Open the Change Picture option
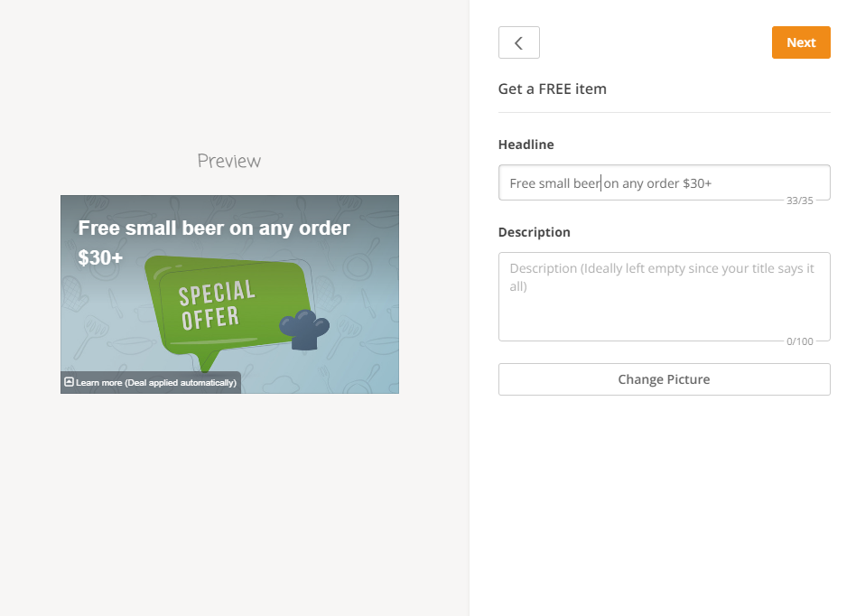Viewport: 856px width, 616px height. point(664,379)
